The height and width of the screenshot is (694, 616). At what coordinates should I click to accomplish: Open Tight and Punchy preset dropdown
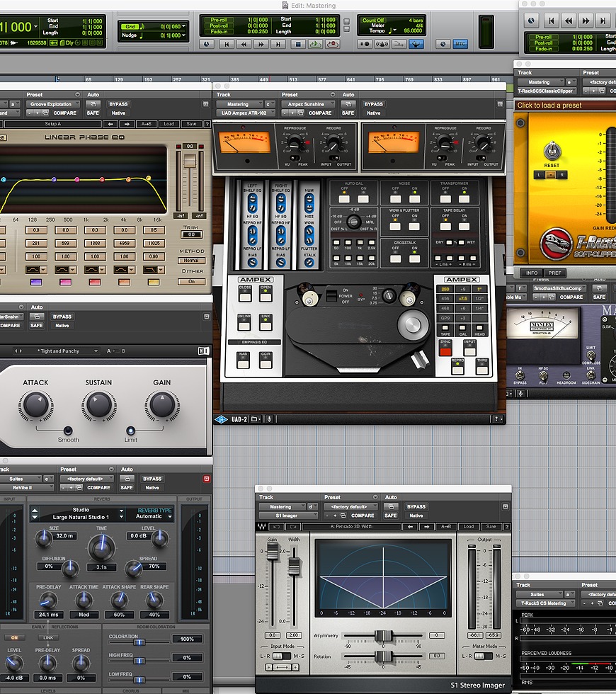coord(68,351)
